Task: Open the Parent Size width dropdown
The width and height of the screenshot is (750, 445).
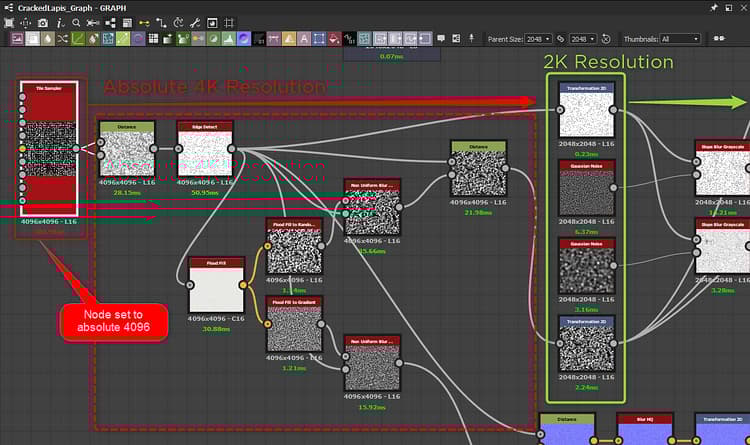Action: 540,39
